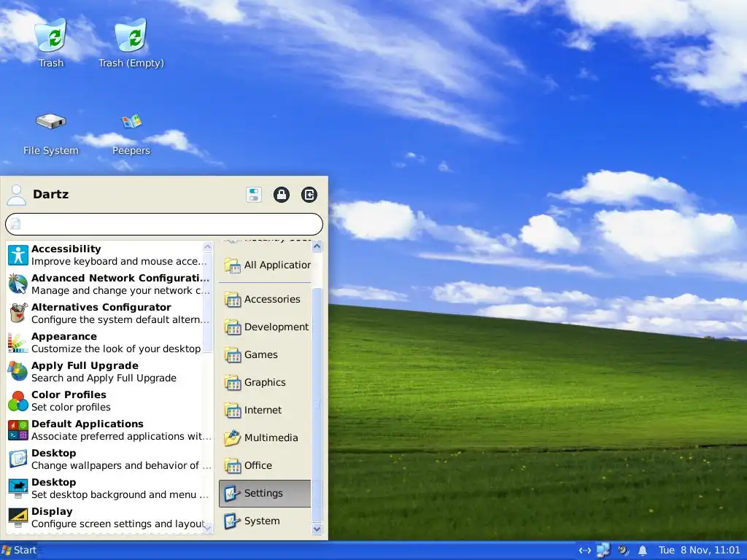Open the Advanced Network Configuration icon
The height and width of the screenshot is (560, 747).
tap(18, 284)
